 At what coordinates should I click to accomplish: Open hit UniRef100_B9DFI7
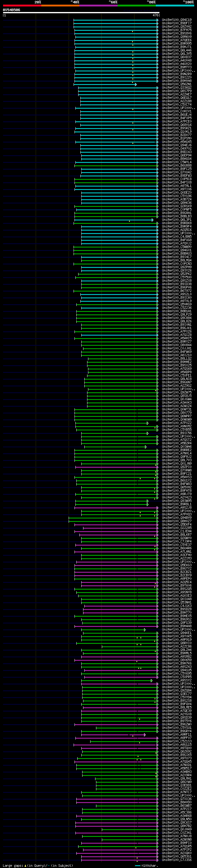177,23
